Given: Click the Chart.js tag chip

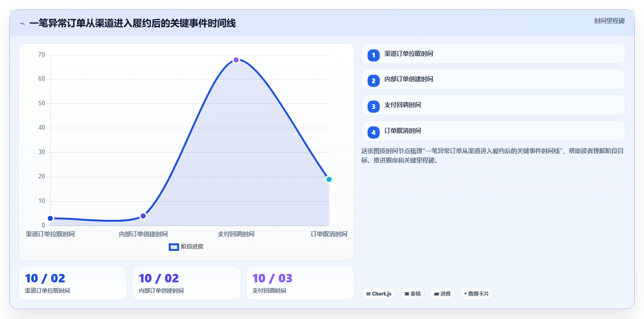Looking at the screenshot, I should [379, 294].
